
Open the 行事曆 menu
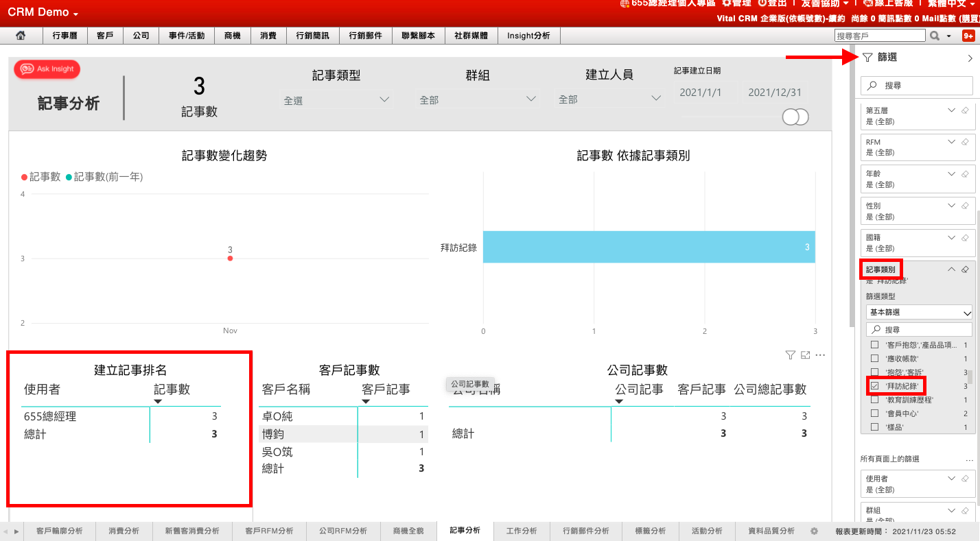(64, 36)
